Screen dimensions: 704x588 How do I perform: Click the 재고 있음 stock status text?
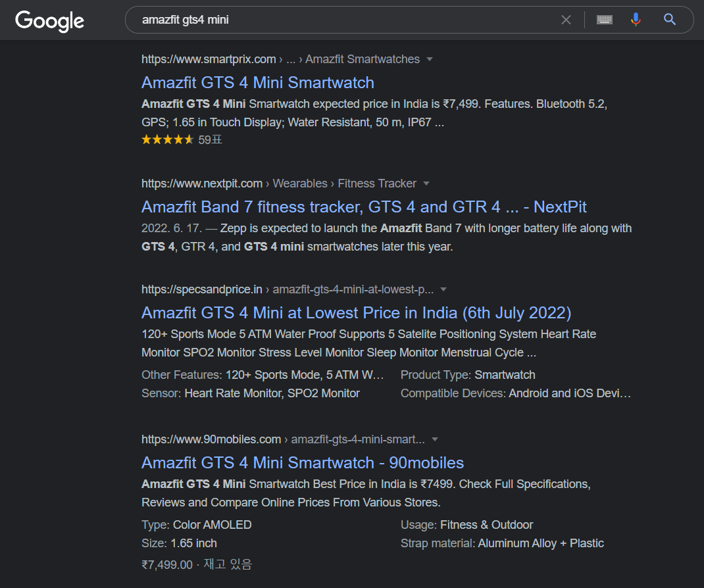click(228, 564)
